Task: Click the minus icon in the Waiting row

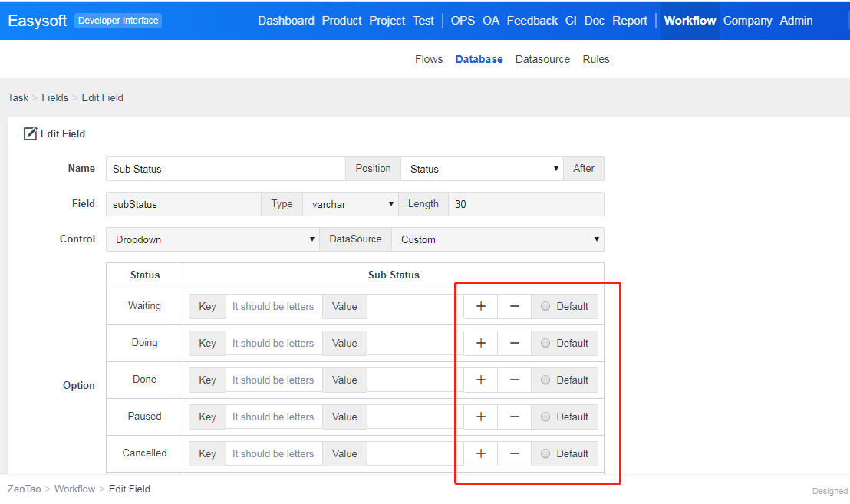Action: [x=515, y=306]
